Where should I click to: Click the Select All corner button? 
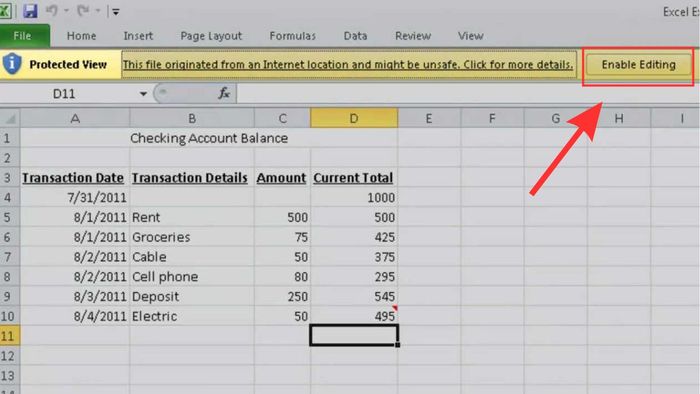pos(10,118)
